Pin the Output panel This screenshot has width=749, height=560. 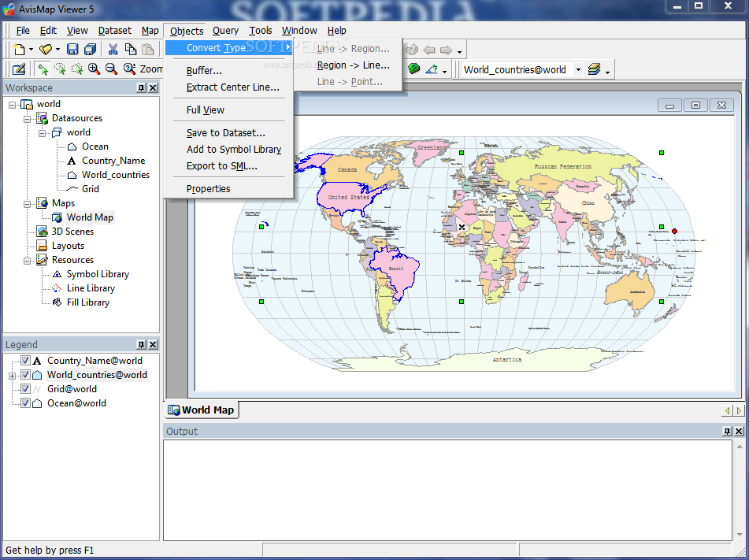pos(727,432)
